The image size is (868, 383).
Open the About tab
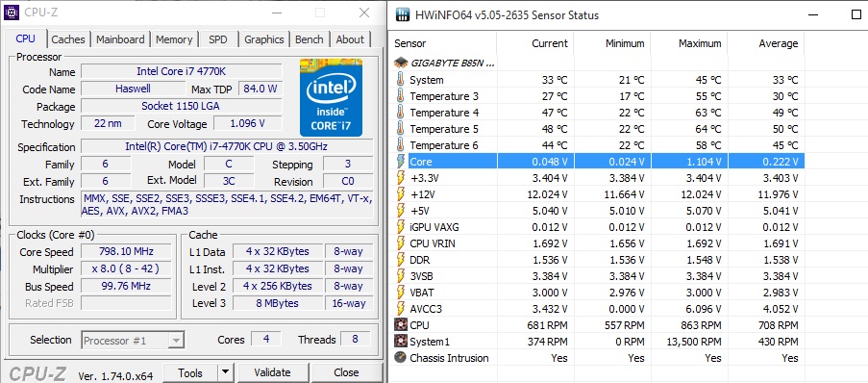[x=351, y=39]
